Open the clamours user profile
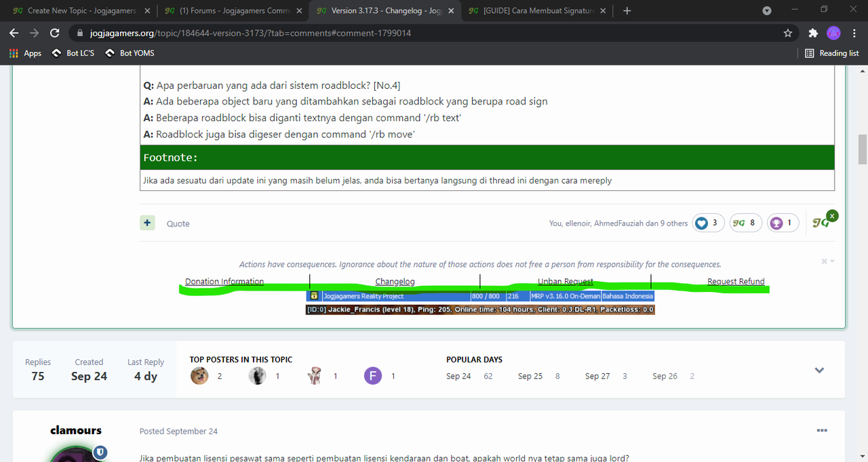Screen dimensions: 868x462 point(76,430)
